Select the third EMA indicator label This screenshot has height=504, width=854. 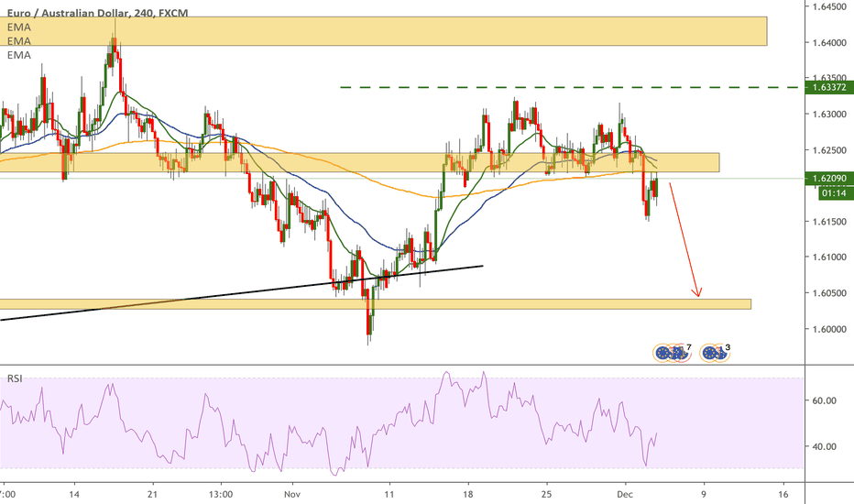coord(18,55)
